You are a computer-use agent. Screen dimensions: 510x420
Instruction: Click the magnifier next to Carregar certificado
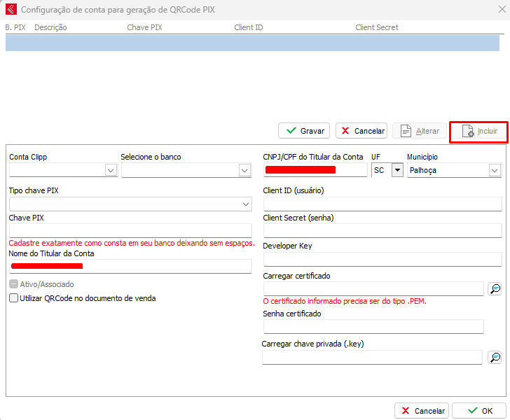pos(495,288)
